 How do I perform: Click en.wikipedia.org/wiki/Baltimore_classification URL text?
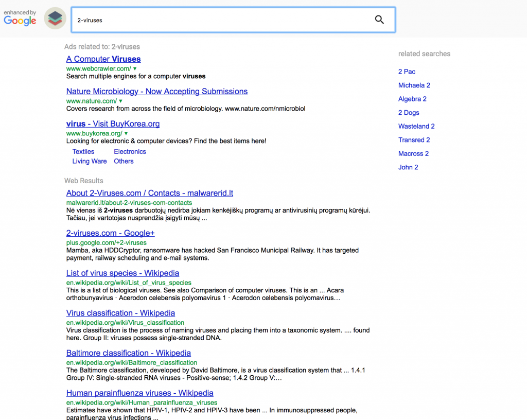coord(131,362)
